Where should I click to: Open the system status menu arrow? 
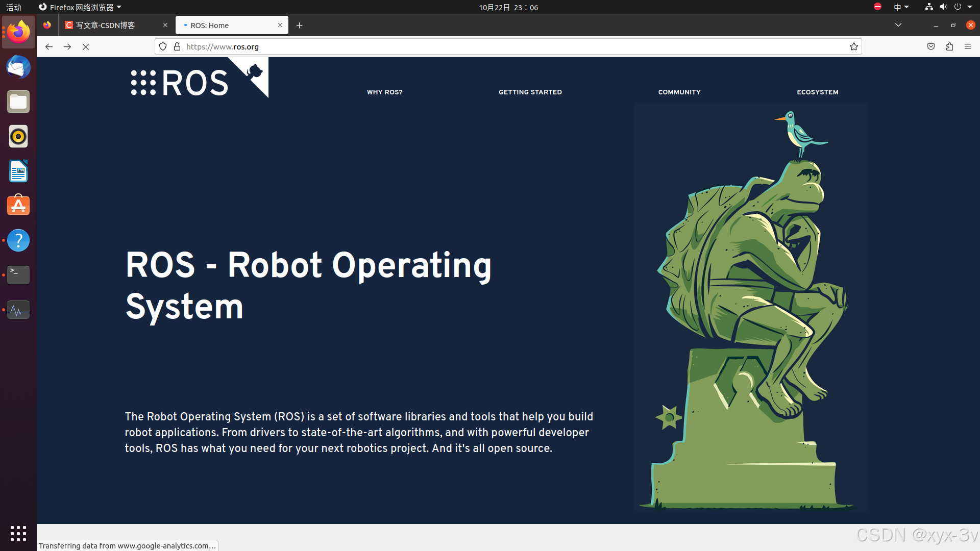(970, 7)
